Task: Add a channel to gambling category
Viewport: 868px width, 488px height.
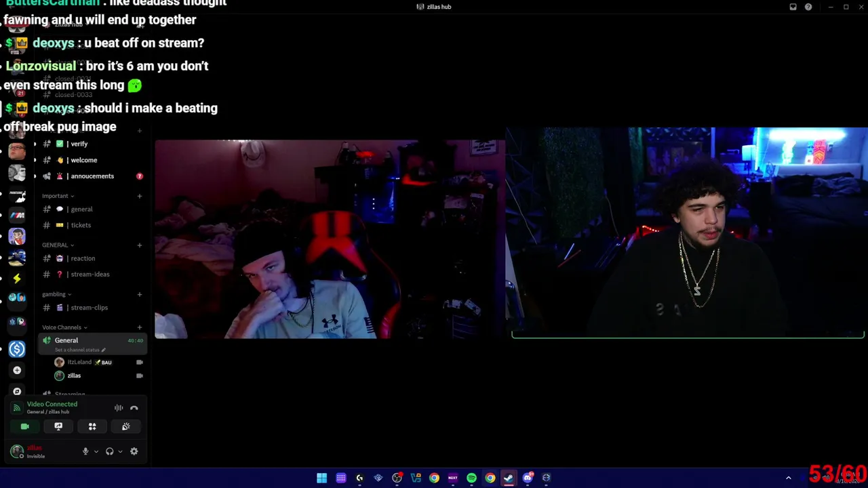Action: point(140,294)
